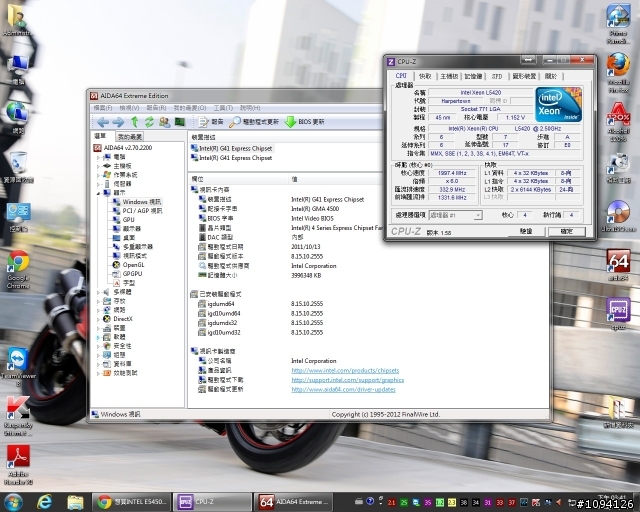Open the UltraISO desktop icon
The width and height of the screenshot is (640, 512).
pos(619,216)
